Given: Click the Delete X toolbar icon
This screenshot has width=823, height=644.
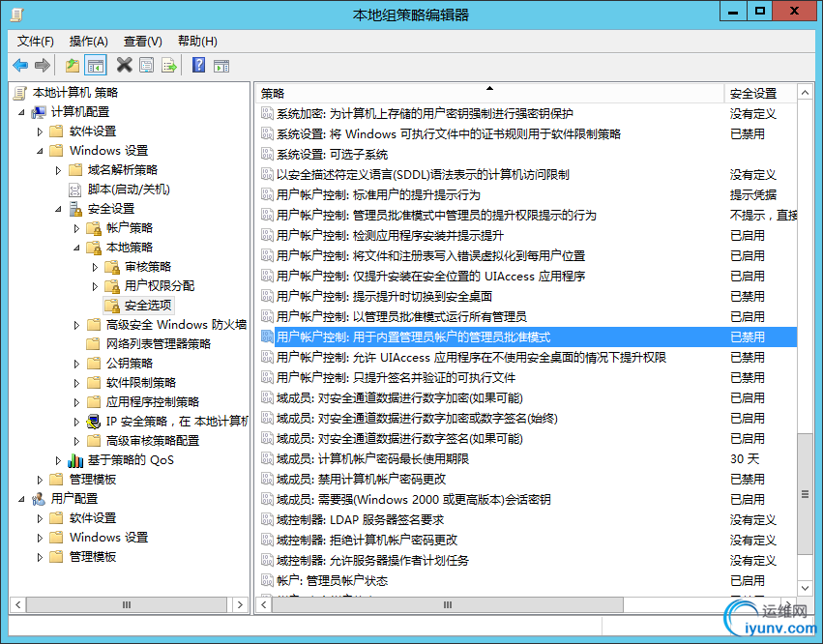Looking at the screenshot, I should click(x=124, y=65).
